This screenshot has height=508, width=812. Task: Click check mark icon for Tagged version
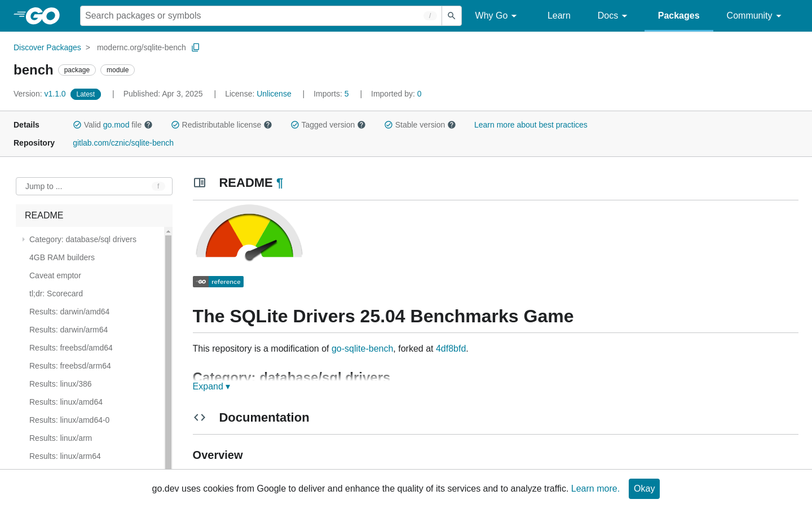coord(295,125)
